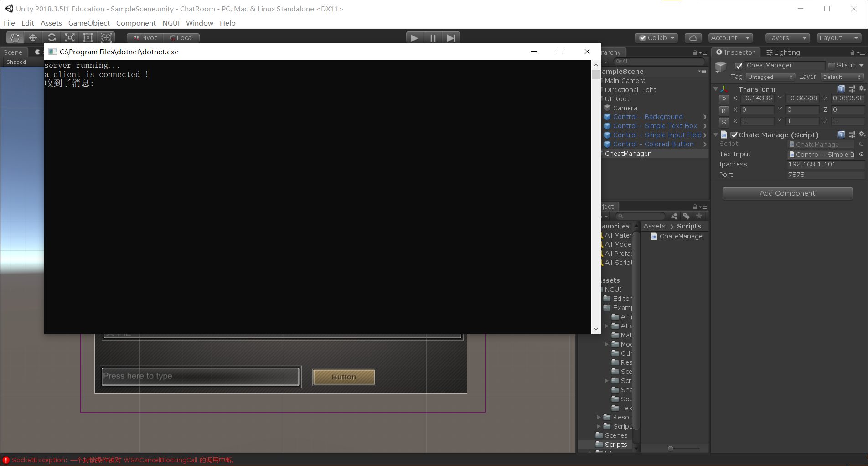This screenshot has height=466, width=868.
Task: Collapse the Transform component
Action: 716,89
